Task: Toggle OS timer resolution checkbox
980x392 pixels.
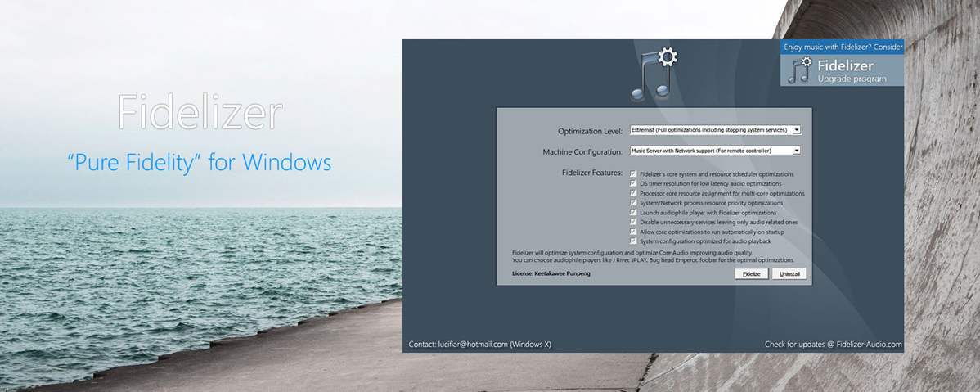Action: [x=632, y=183]
